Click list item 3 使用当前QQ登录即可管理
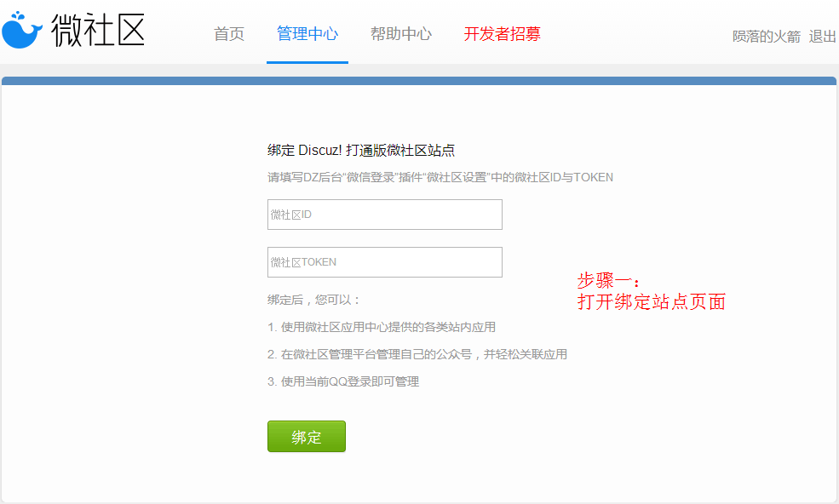 click(343, 381)
